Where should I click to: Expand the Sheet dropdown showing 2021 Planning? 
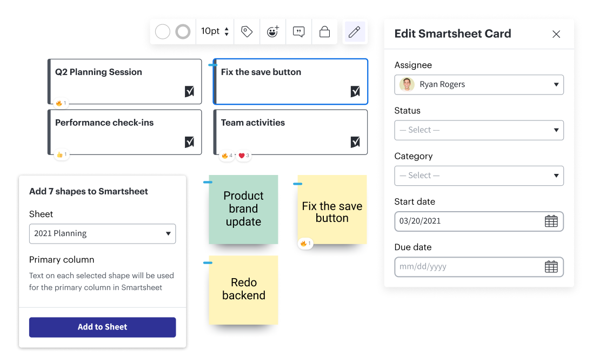tap(102, 234)
